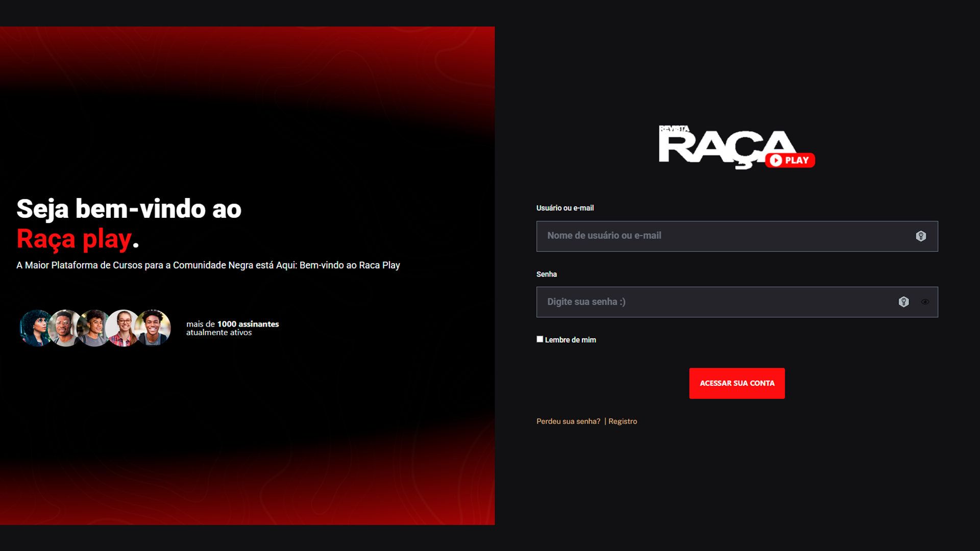
Task: Click the 'Seja bem-vindo ao' heading
Action: [x=129, y=209]
